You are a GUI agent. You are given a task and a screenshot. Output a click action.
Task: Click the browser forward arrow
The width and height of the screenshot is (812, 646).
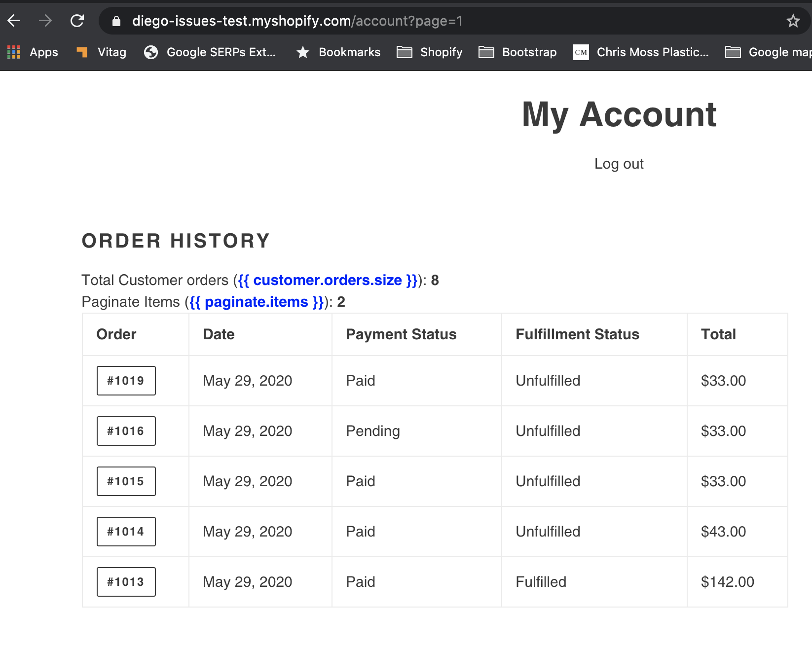click(45, 21)
